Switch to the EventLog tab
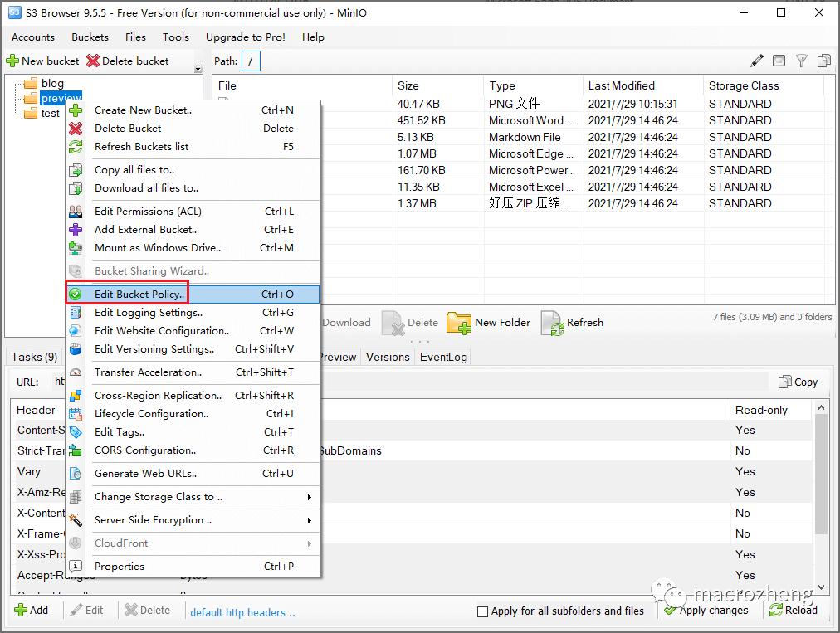Screen dimensions: 840x633 pos(443,357)
